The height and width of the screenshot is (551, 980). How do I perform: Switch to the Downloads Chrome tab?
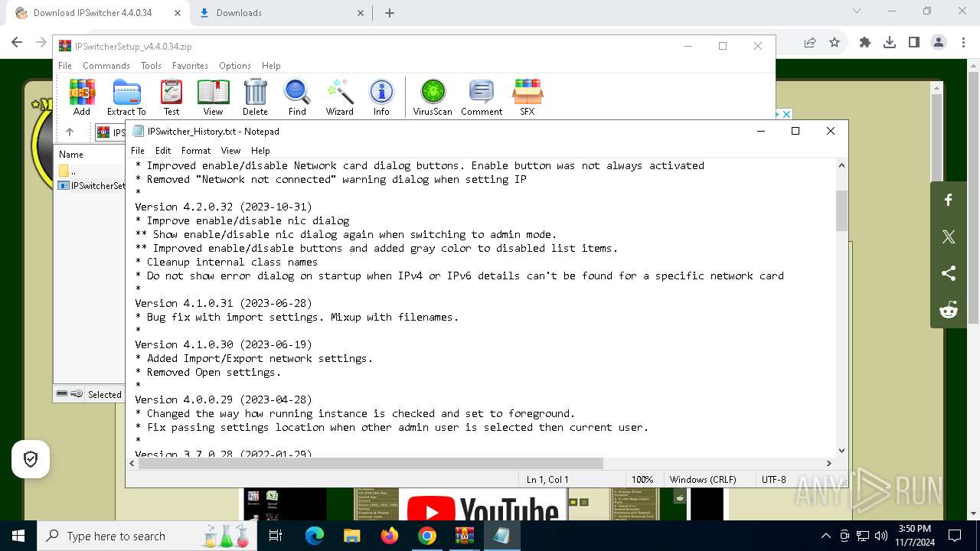282,13
